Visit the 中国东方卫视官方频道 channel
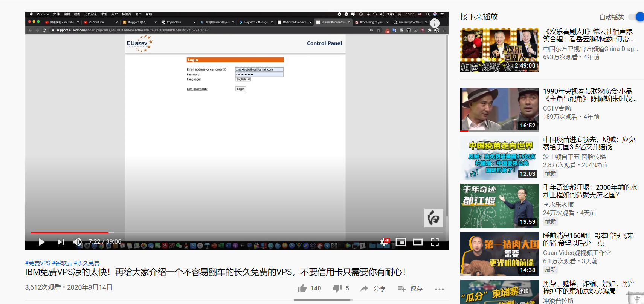 (x=591, y=49)
